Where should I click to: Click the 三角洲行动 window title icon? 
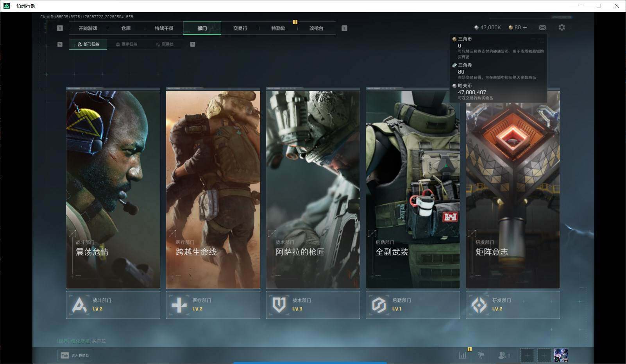6,6
